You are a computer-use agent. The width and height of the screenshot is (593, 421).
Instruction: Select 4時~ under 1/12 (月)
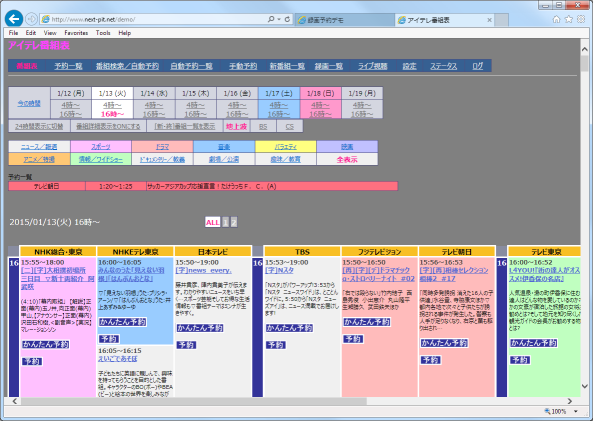pos(71,105)
